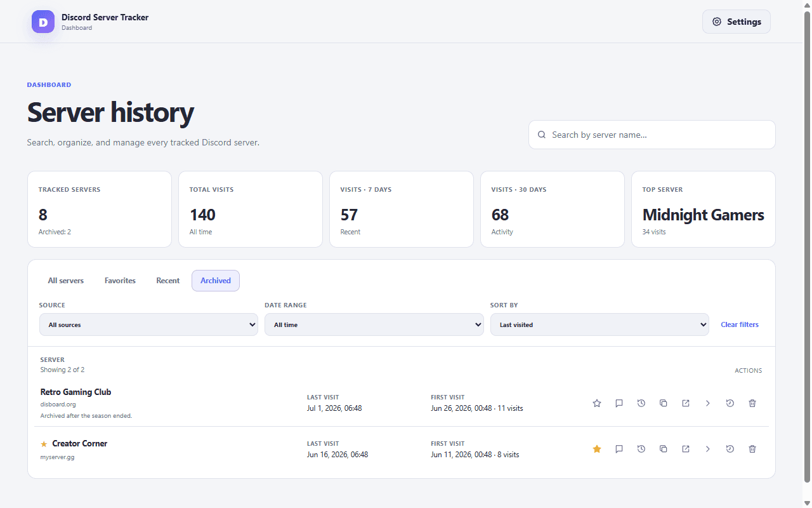Focus the Search by server name field

[652, 135]
